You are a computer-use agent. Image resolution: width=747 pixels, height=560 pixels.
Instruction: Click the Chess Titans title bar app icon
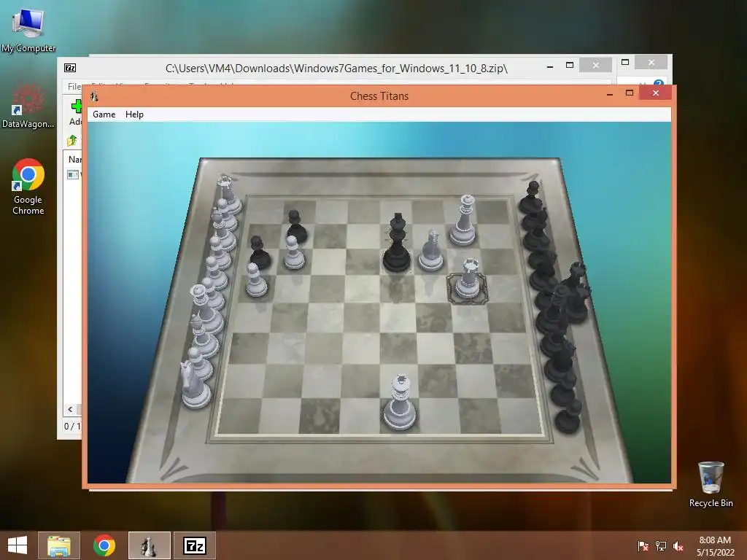[x=94, y=96]
